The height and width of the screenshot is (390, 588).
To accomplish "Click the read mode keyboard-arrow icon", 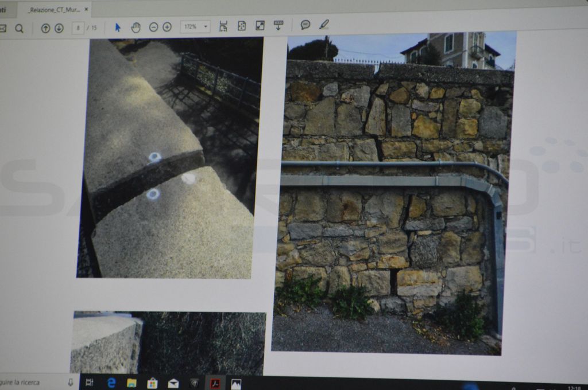I will [278, 25].
